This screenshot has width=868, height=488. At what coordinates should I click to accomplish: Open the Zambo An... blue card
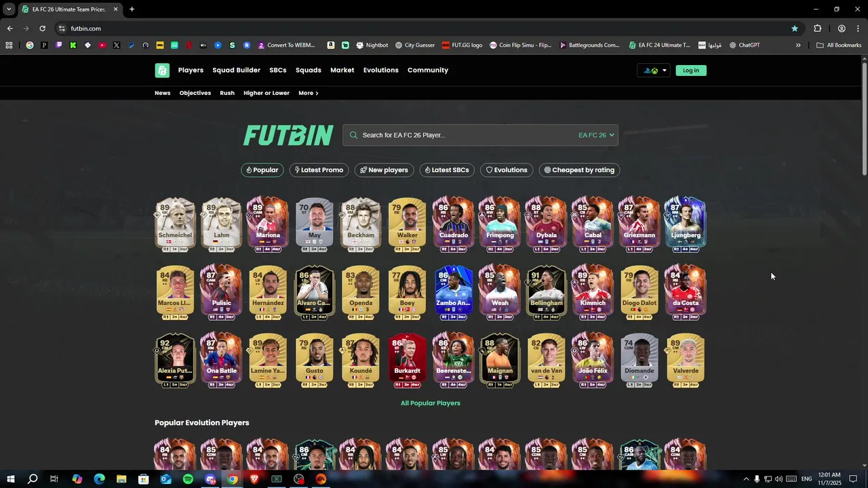pos(454,292)
